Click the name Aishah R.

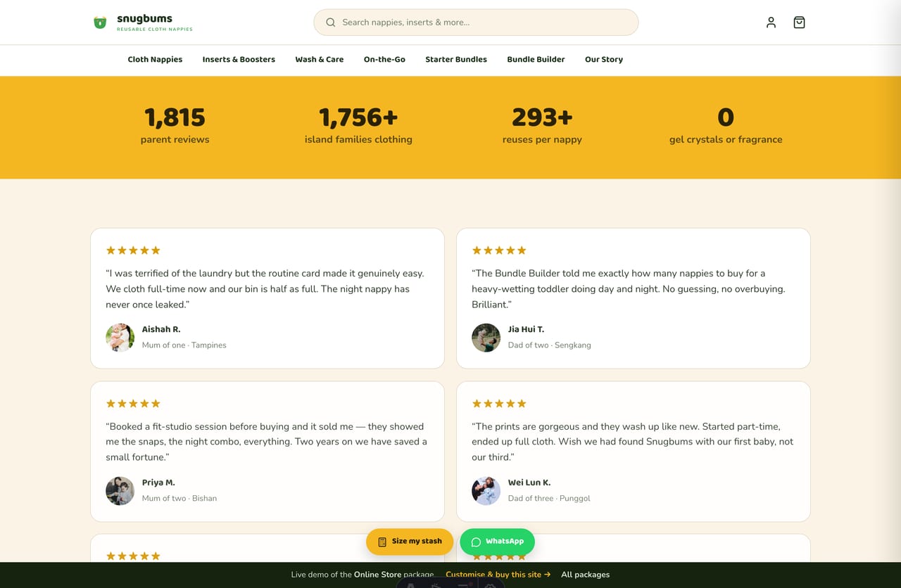tap(161, 329)
